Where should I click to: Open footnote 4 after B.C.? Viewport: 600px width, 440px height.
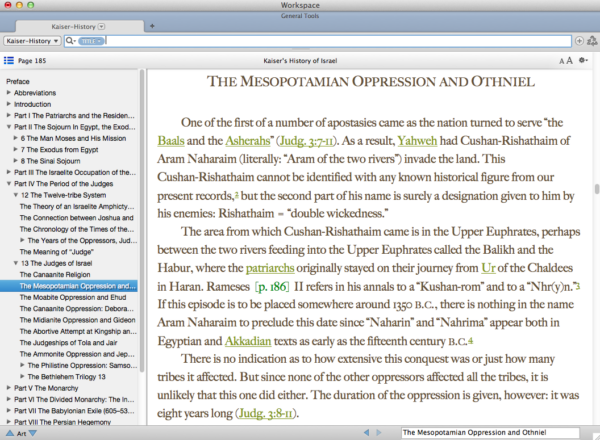coord(470,340)
